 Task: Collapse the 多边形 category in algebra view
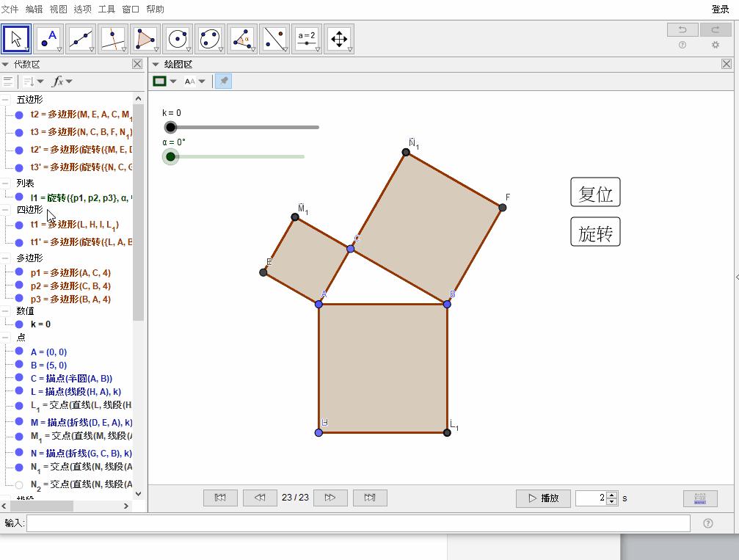click(x=6, y=258)
